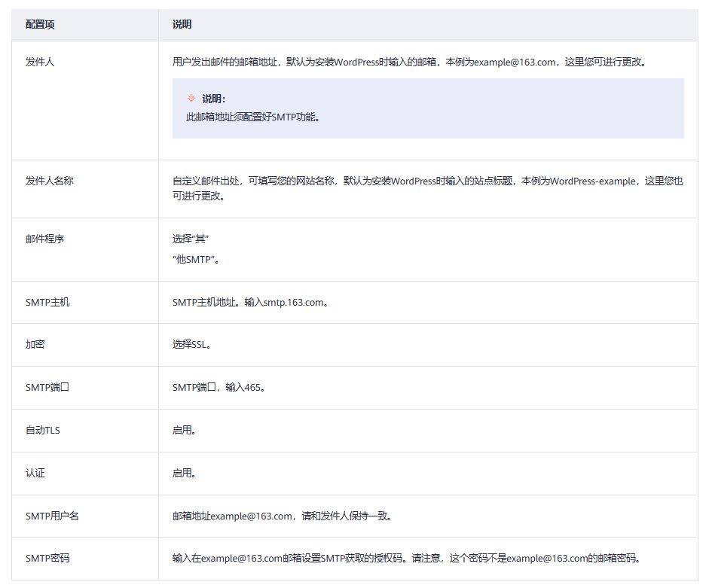Click the description starting 输入在example@163.com邮箱设置SMTP

[407, 558]
